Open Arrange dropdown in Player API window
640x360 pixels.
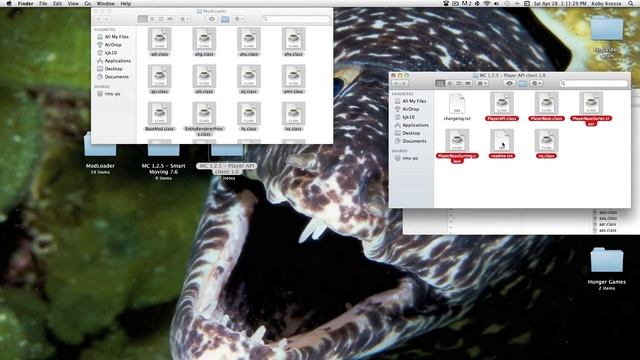tap(482, 83)
